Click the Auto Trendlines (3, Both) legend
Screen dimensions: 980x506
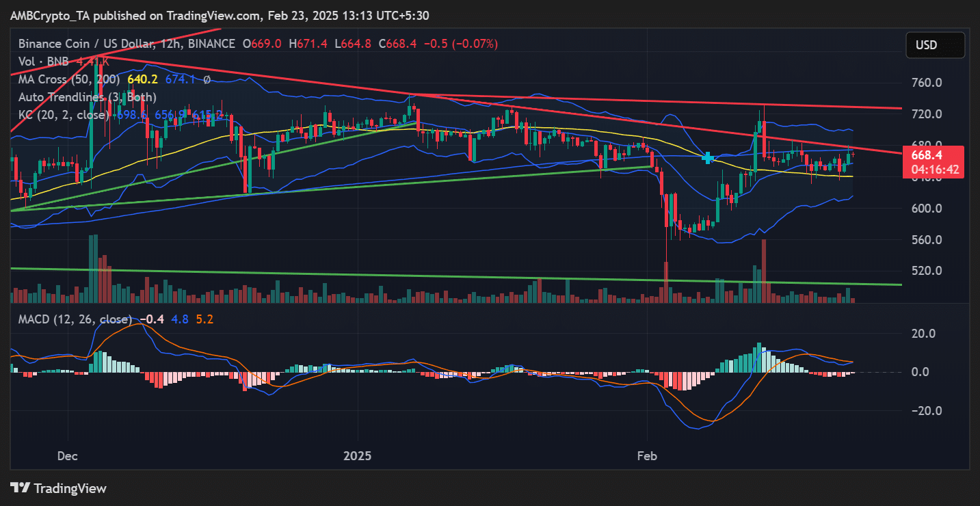[x=87, y=97]
